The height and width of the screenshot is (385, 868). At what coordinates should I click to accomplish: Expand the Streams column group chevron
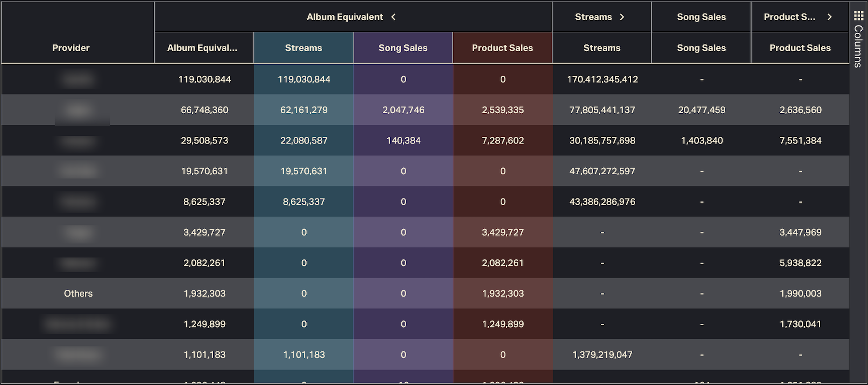(622, 17)
